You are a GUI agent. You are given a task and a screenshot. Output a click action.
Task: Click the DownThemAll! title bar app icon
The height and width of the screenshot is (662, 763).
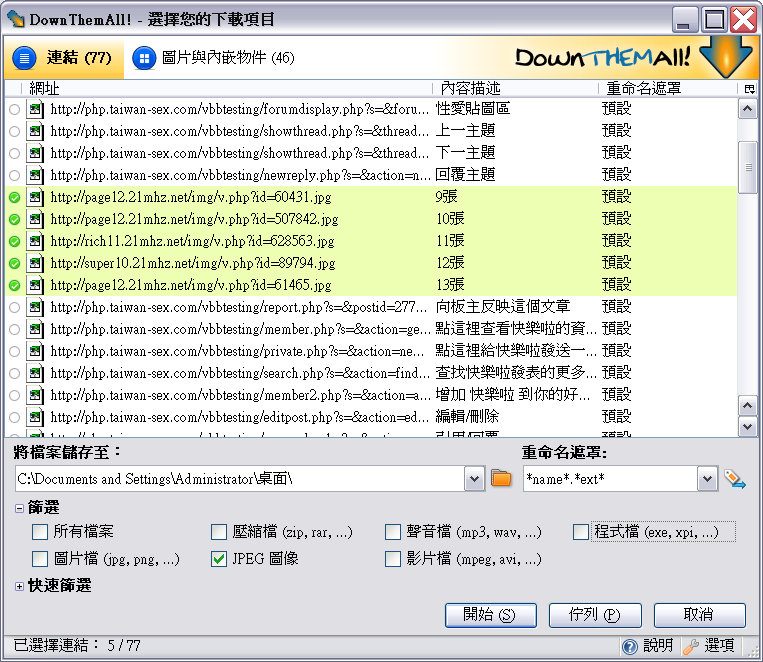tap(16, 19)
